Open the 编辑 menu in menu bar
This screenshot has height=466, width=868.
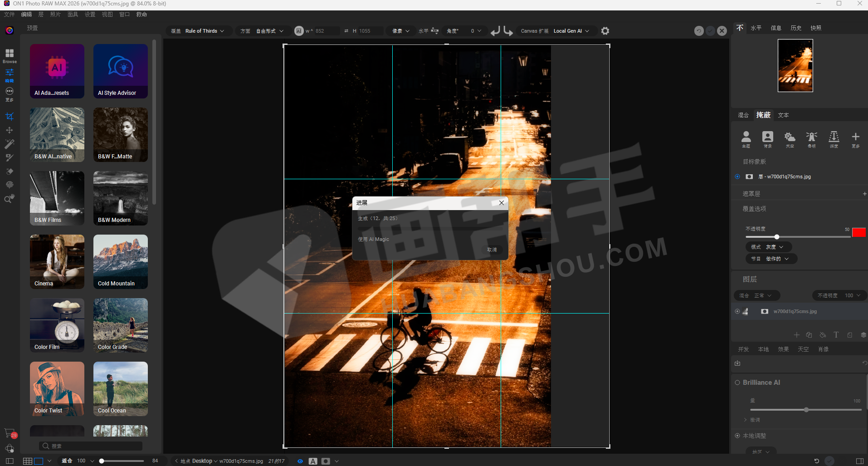[x=26, y=15]
